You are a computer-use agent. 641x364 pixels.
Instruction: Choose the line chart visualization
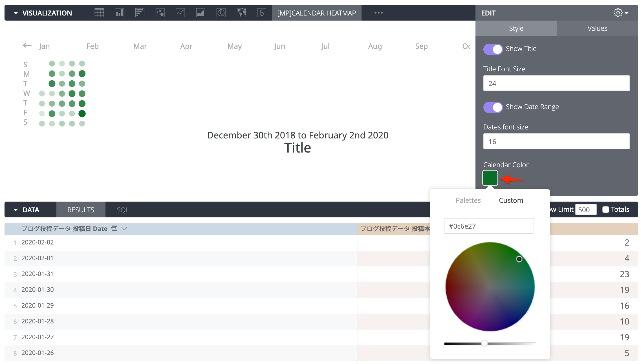pyautogui.click(x=180, y=13)
